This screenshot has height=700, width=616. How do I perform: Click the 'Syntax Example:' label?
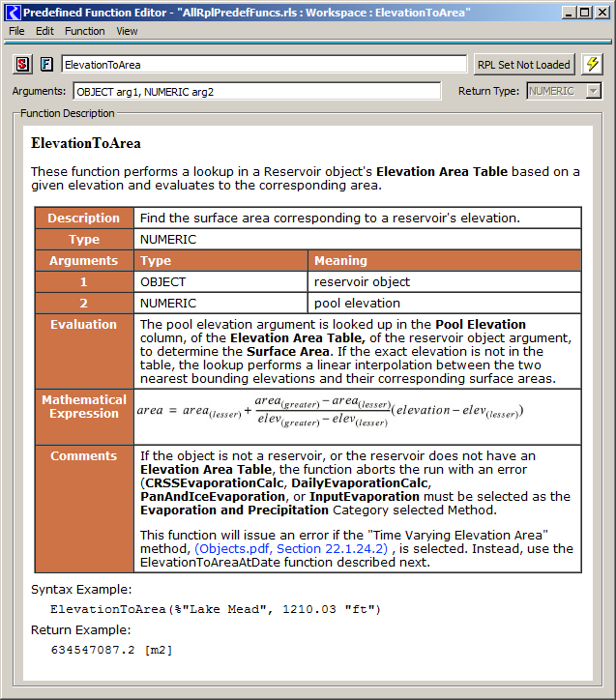[81, 589]
